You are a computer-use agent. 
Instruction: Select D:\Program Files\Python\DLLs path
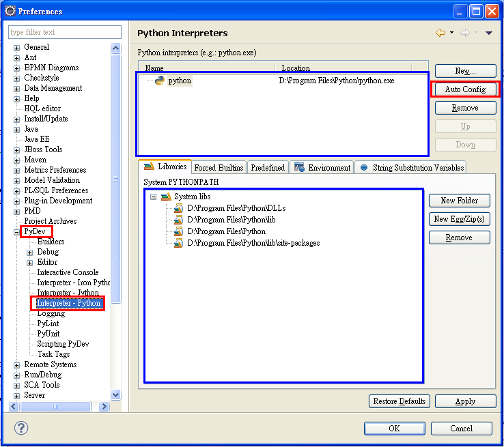[x=236, y=208]
